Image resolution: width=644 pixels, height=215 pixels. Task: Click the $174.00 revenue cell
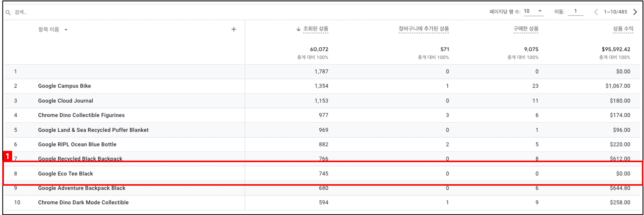(x=620, y=115)
